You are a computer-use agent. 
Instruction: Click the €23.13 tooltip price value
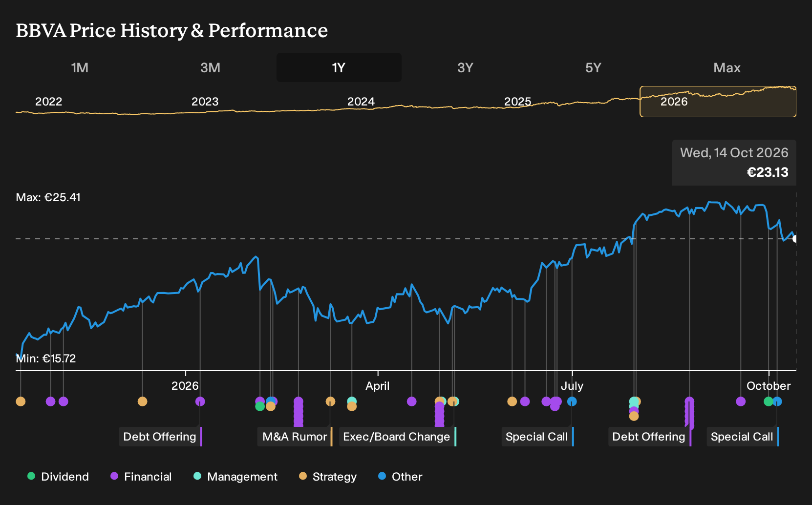768,172
